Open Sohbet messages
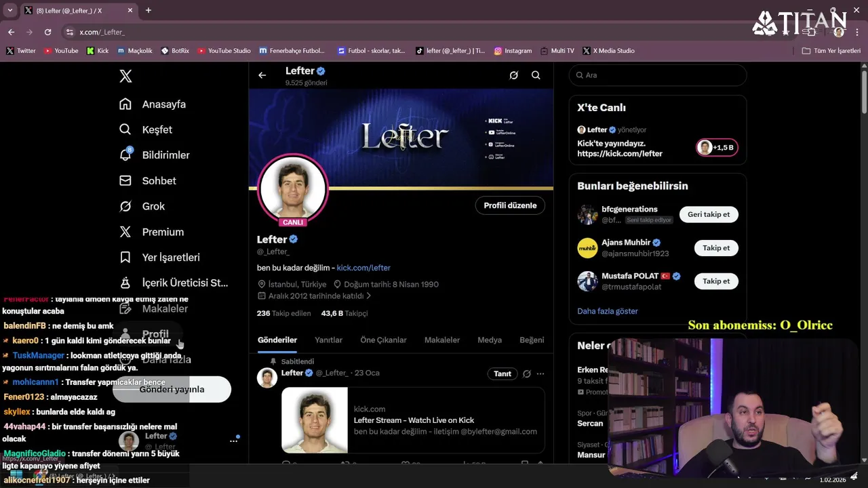 pyautogui.click(x=148, y=181)
